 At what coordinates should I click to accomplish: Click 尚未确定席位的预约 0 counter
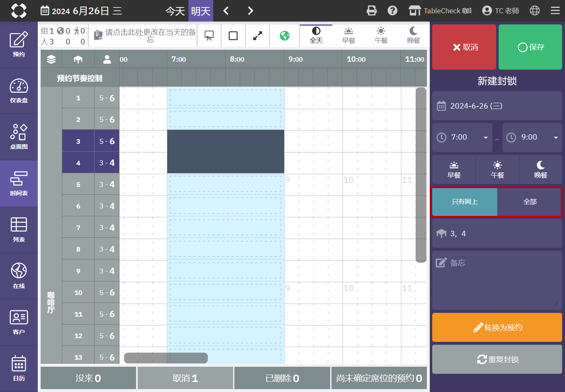(379, 378)
